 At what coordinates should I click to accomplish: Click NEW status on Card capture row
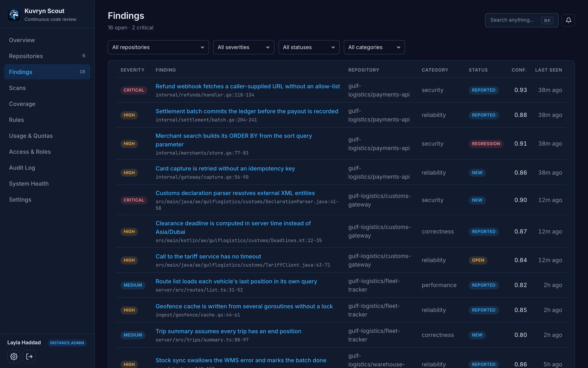tap(477, 173)
